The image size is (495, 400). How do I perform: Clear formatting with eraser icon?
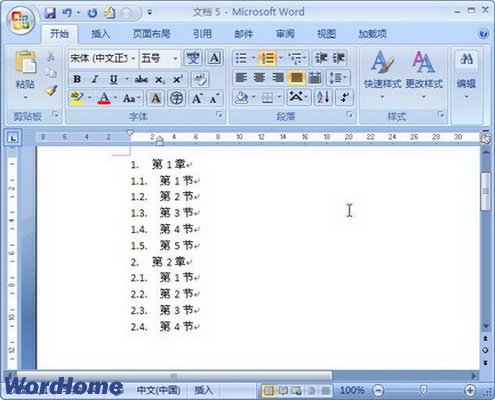click(x=200, y=79)
